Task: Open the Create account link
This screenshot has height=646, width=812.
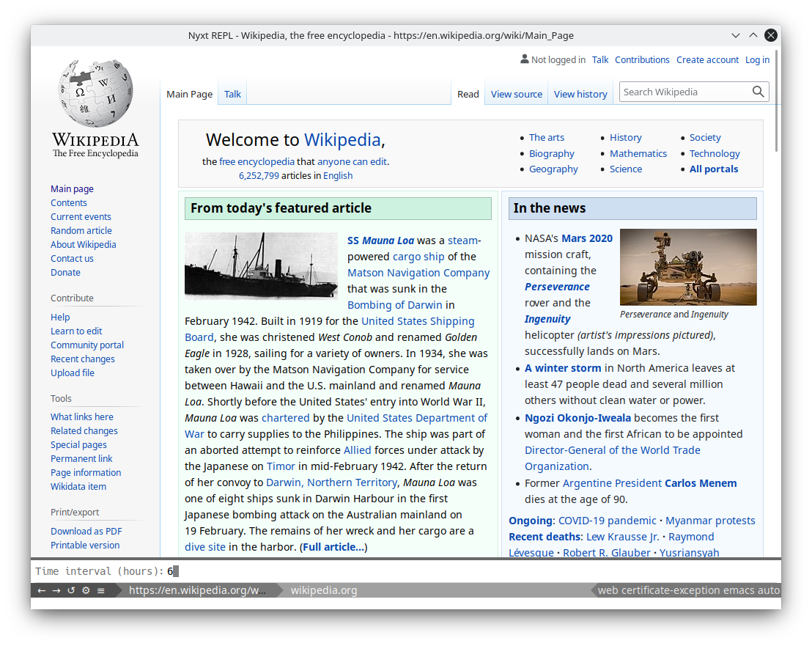Action: (707, 59)
